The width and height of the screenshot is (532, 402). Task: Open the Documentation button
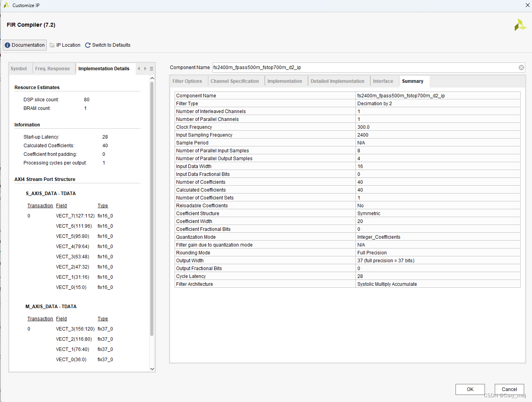click(25, 45)
